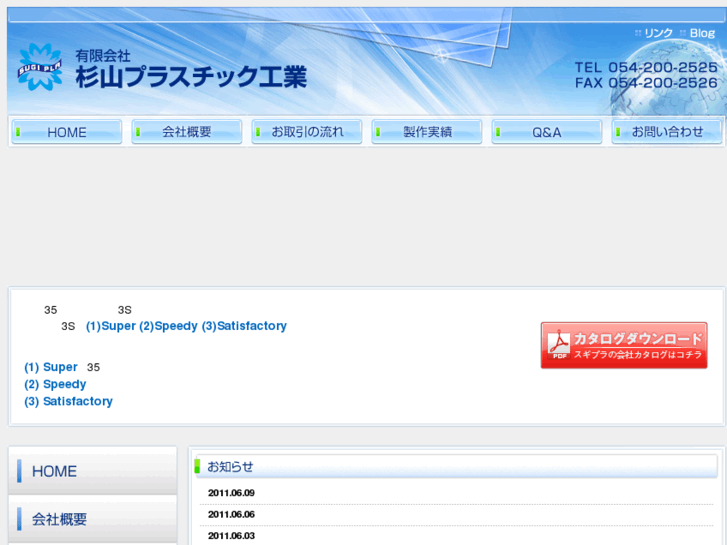Open the 2011.06.06 news entry

click(231, 514)
